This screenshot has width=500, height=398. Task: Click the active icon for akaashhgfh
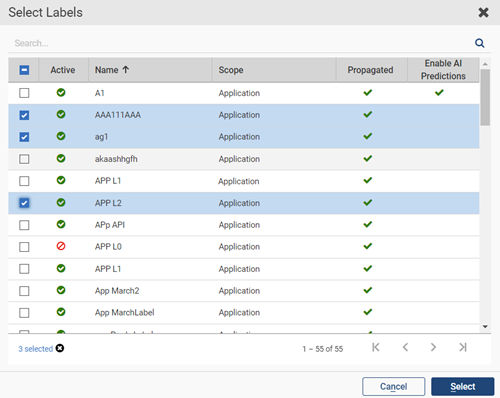[x=61, y=158]
